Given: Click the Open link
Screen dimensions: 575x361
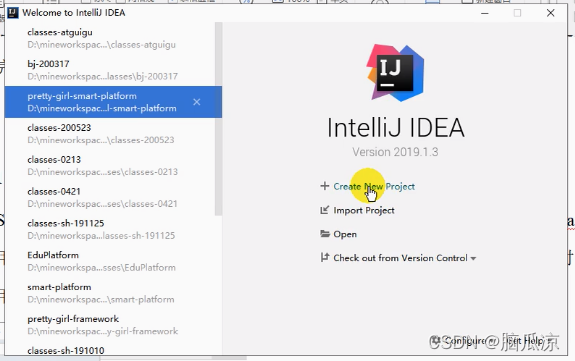Looking at the screenshot, I should [345, 234].
